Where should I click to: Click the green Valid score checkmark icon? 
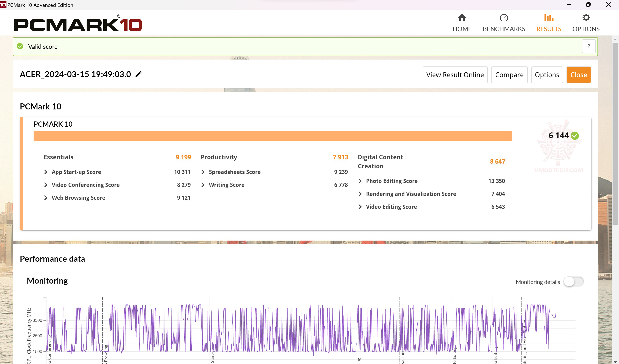20,46
